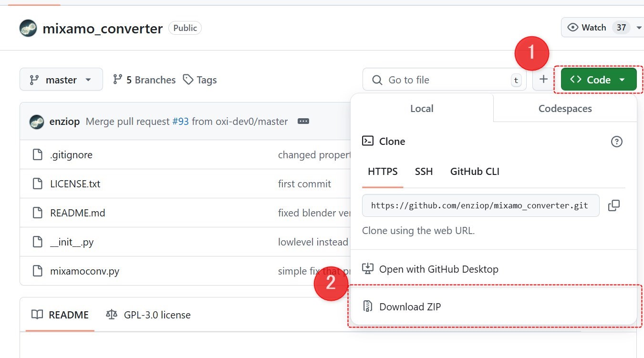Click the file icon beside LICENSE.txt
644x358 pixels.
click(37, 184)
